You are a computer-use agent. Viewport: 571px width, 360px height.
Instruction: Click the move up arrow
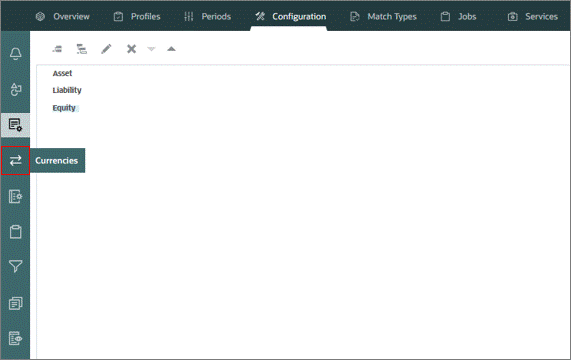coord(171,49)
